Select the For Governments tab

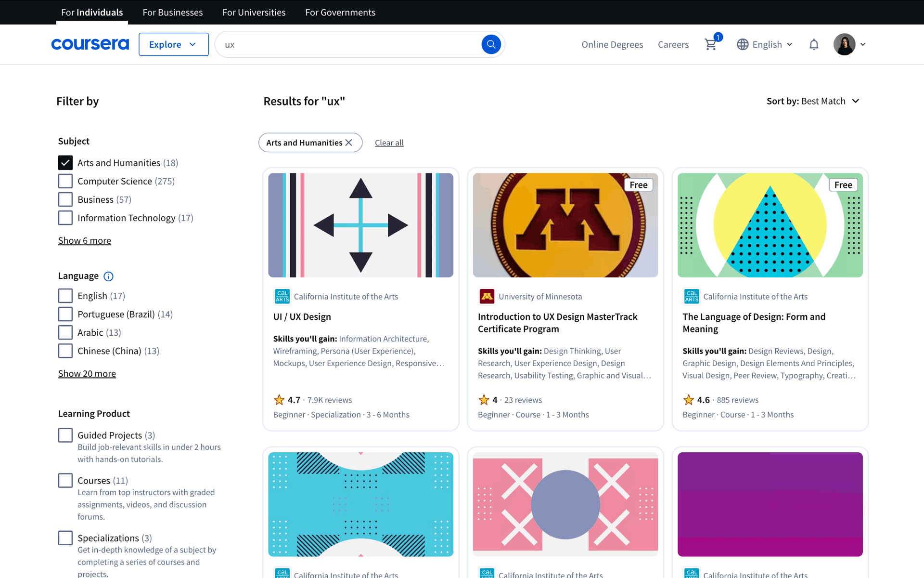tap(340, 12)
